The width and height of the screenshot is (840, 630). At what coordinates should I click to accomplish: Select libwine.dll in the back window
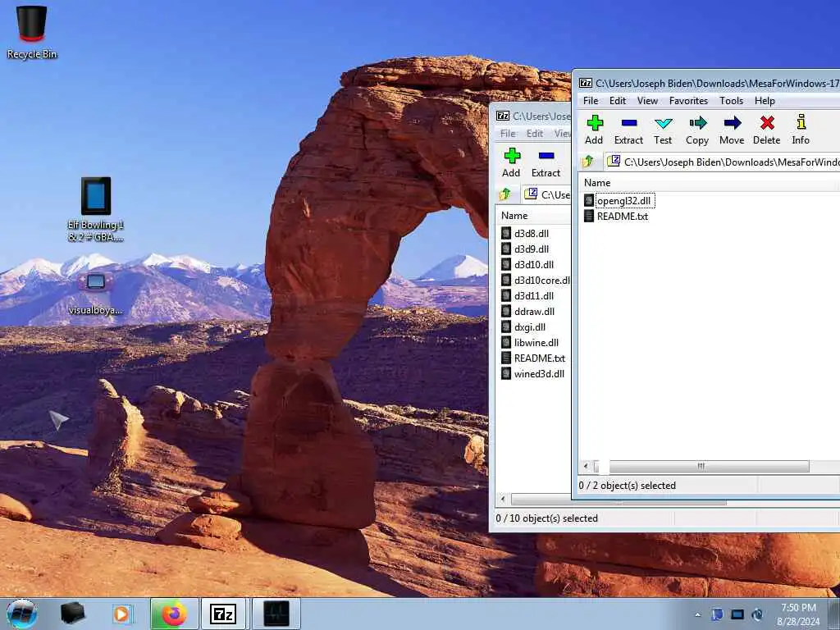pos(530,342)
